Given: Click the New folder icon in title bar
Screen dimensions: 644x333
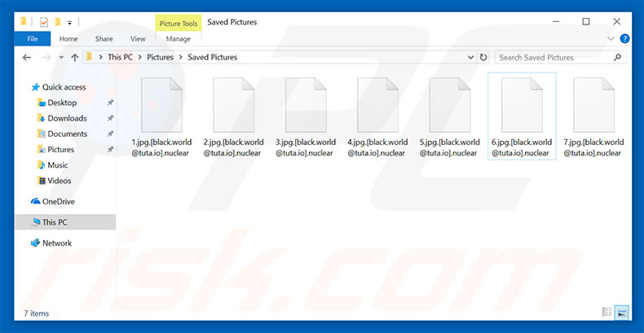Looking at the screenshot, I should point(58,22).
